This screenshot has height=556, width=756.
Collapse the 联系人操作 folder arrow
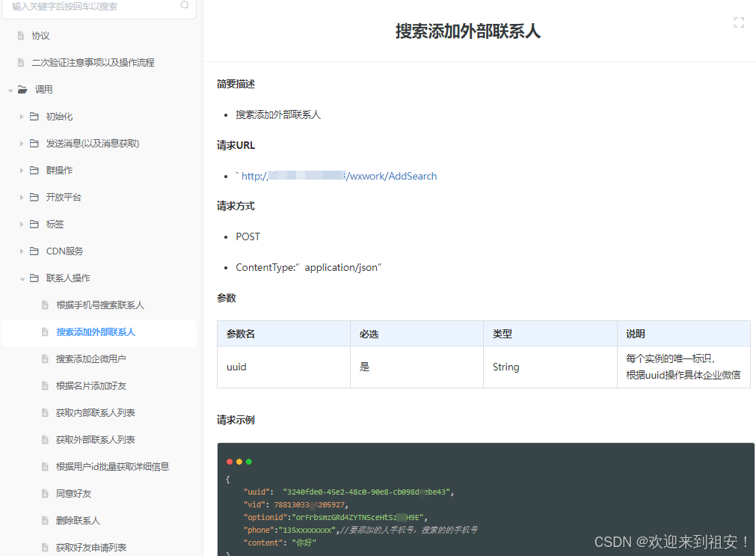point(22,279)
